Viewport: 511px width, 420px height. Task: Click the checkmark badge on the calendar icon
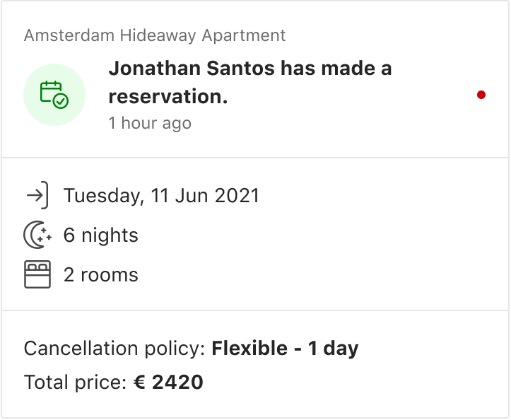[61, 101]
